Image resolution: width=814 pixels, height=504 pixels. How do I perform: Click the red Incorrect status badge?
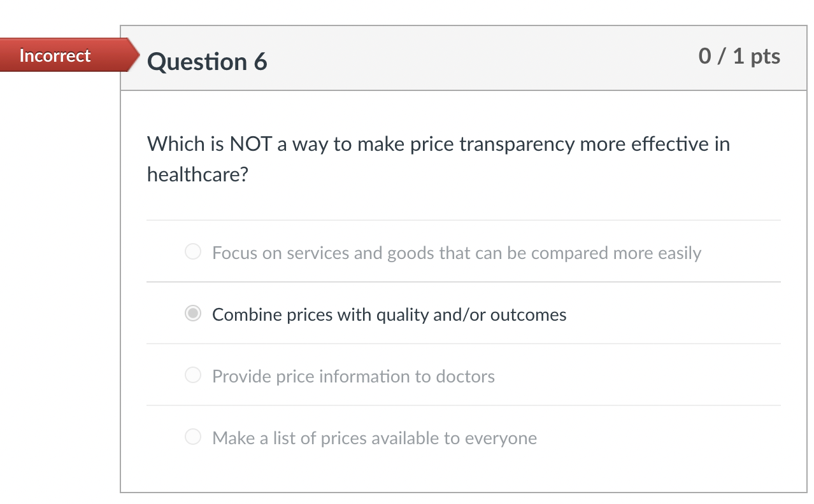pyautogui.click(x=54, y=55)
